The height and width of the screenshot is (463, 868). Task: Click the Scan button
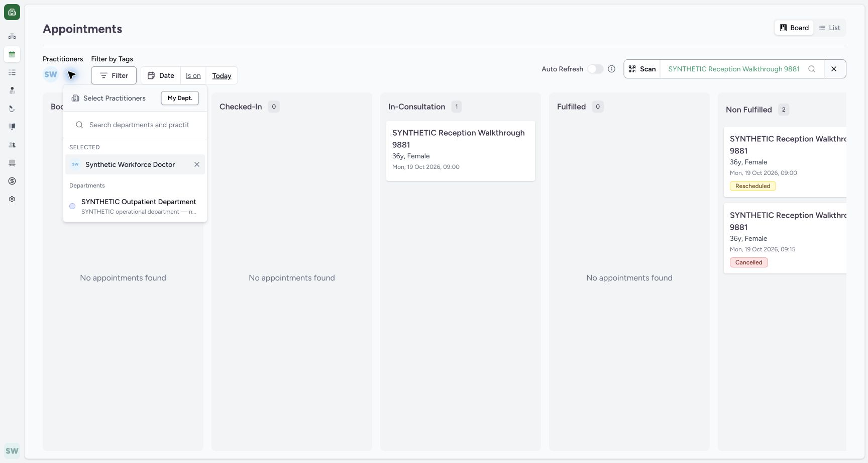point(642,69)
